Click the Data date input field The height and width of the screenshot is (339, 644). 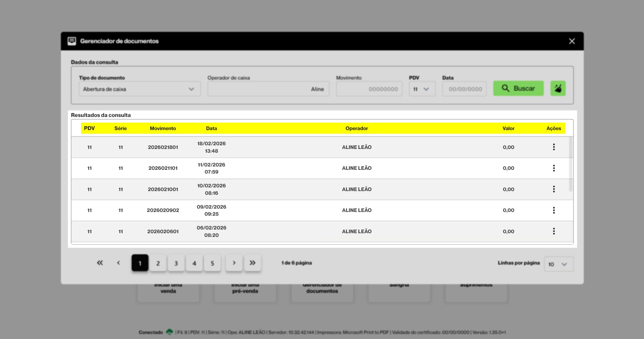point(464,89)
